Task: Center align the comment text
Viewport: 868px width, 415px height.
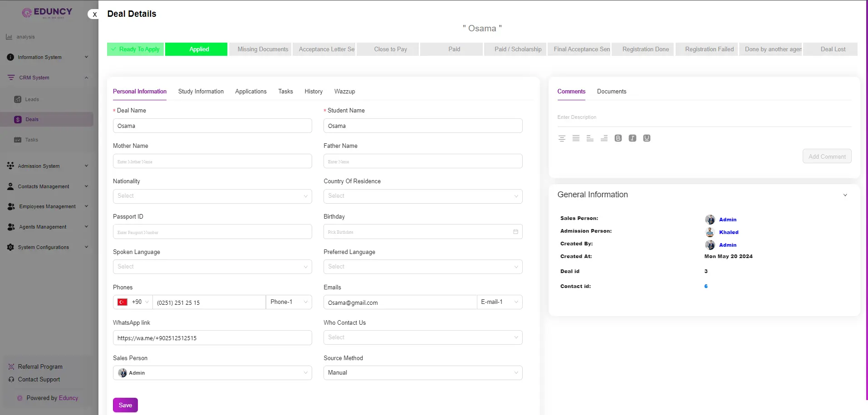Action: pyautogui.click(x=562, y=138)
